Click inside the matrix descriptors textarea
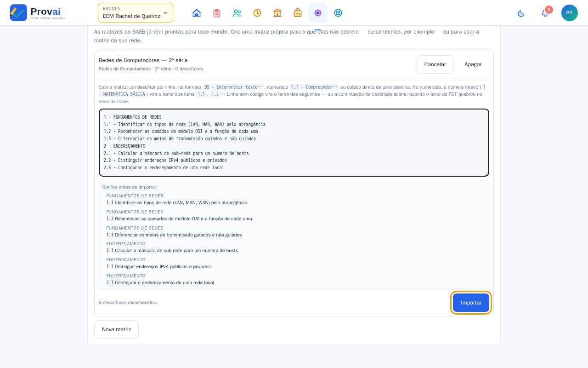 coord(294,143)
